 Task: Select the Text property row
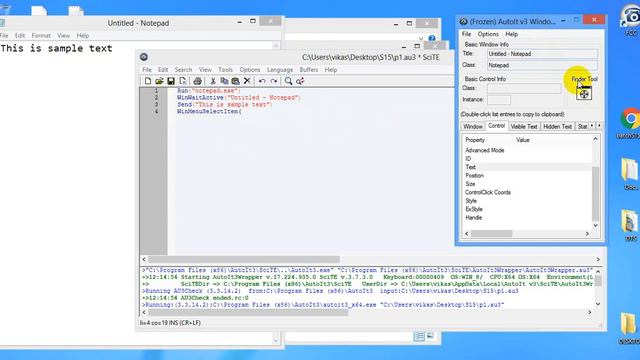pos(527,167)
